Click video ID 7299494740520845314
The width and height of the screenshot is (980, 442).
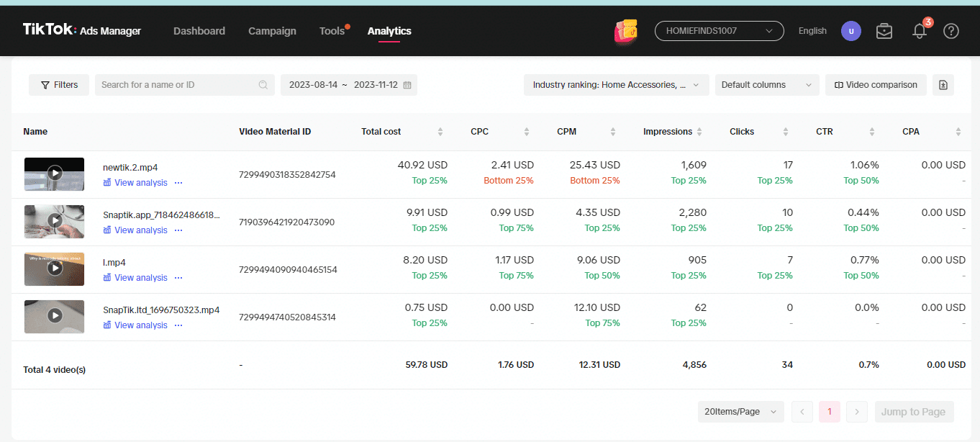pos(288,317)
